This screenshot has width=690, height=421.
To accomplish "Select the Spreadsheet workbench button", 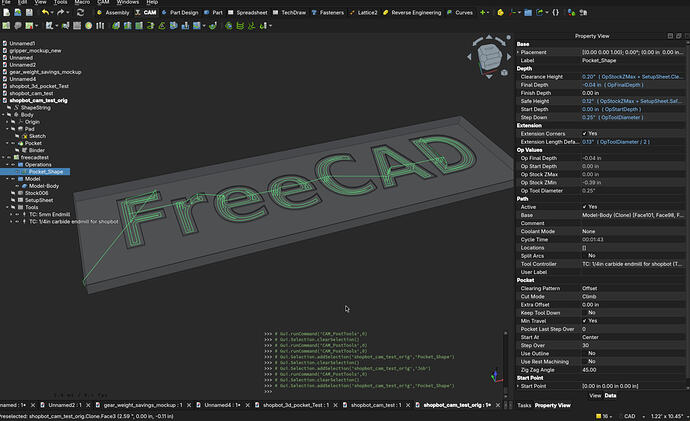I will pos(247,12).
